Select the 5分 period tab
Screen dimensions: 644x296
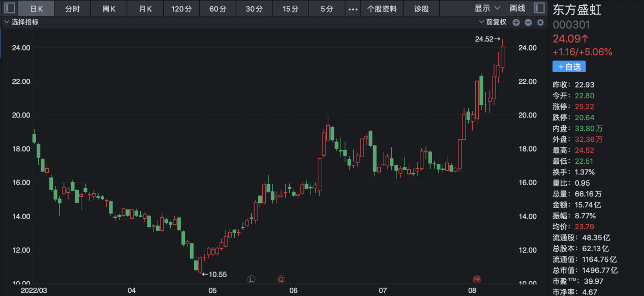point(327,9)
